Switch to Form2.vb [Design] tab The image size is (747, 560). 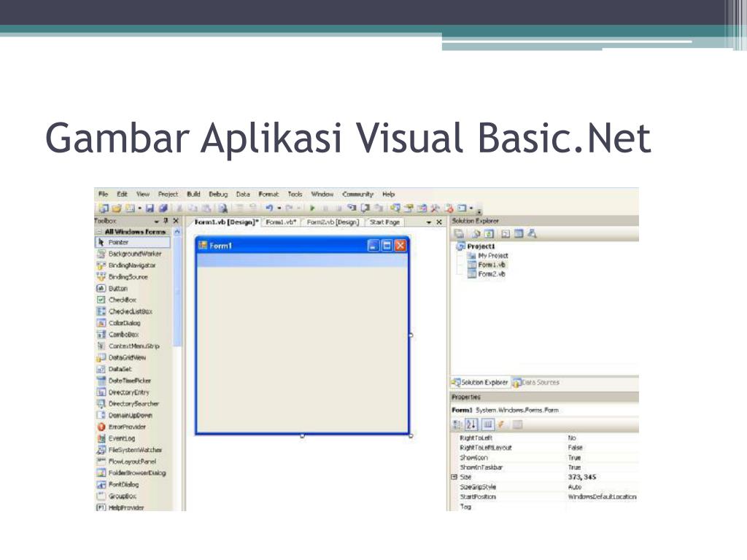[x=333, y=222]
